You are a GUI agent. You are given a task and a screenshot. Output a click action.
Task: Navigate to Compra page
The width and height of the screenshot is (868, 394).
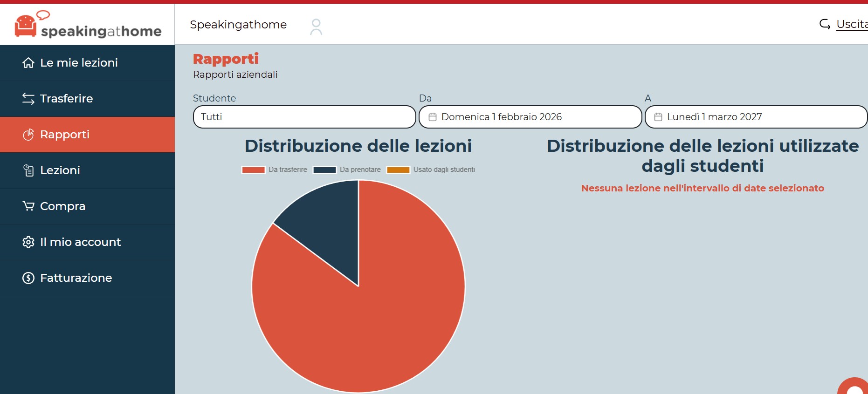tap(87, 206)
